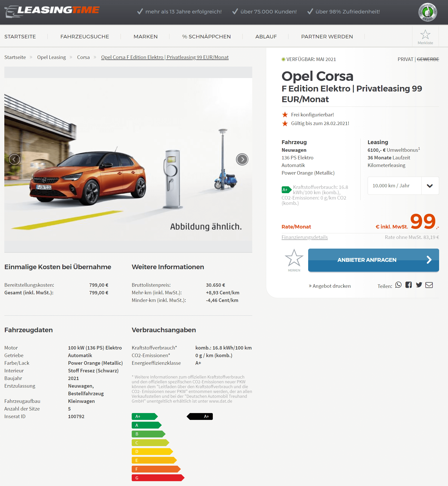Open Marken menu item
Image resolution: width=448 pixels, height=486 pixels.
tap(146, 37)
